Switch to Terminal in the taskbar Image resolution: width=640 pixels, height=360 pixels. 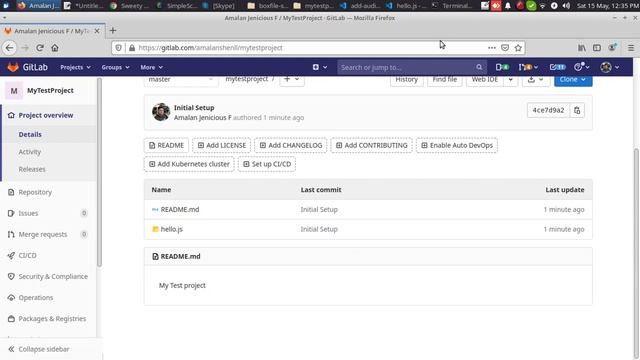[452, 6]
